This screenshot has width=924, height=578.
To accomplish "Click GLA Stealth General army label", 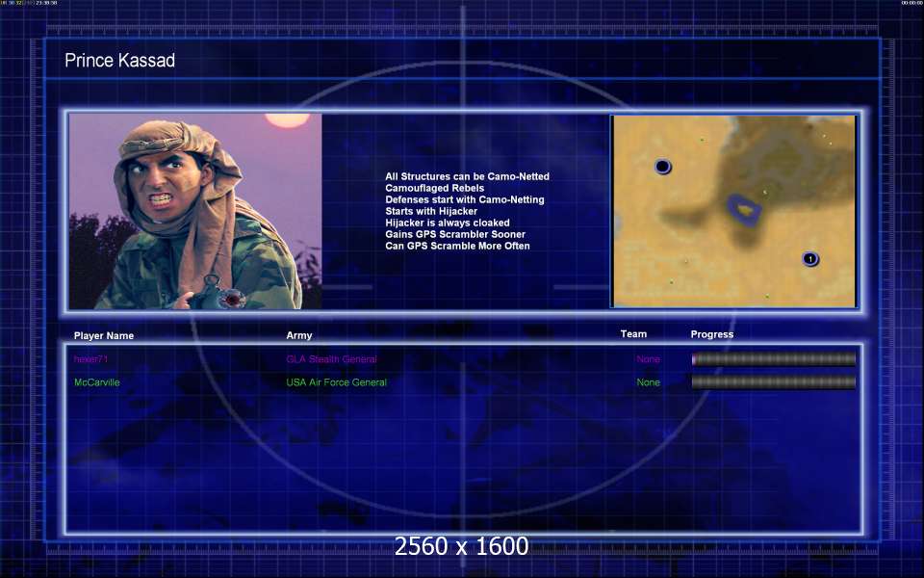I will 331,359.
